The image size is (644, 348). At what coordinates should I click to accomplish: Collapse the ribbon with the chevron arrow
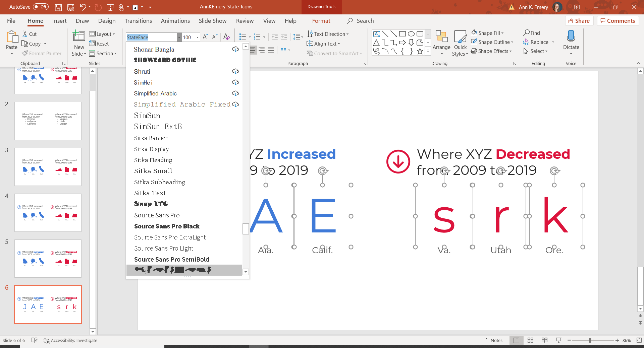pos(638,63)
